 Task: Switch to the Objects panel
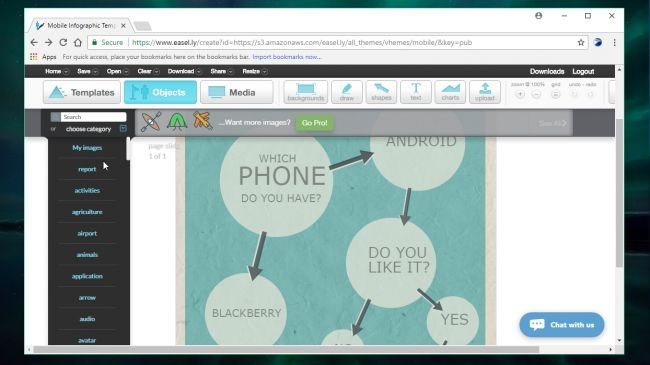pyautogui.click(x=160, y=92)
